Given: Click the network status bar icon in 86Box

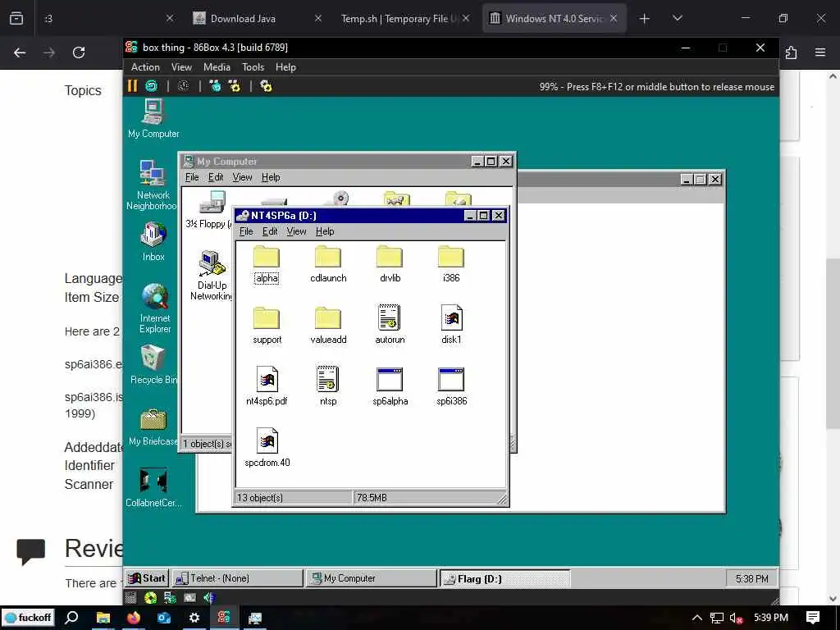Looking at the screenshot, I should pyautogui.click(x=171, y=597).
